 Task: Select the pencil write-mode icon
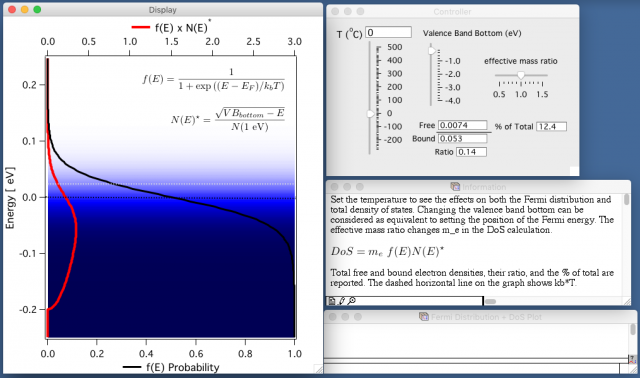point(342,301)
